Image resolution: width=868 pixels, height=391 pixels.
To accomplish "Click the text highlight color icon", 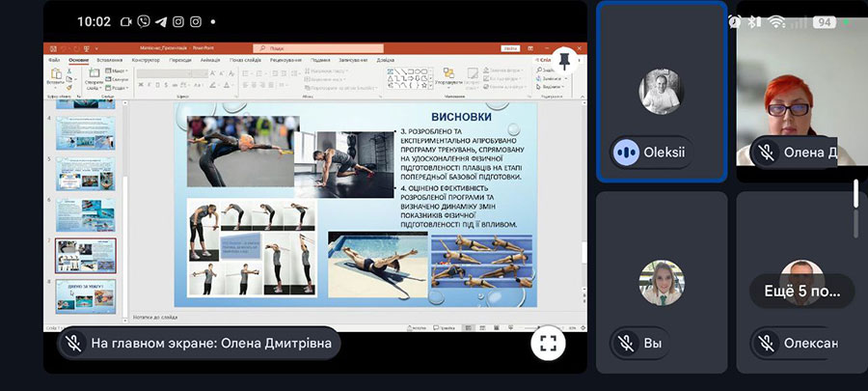I will point(213,85).
